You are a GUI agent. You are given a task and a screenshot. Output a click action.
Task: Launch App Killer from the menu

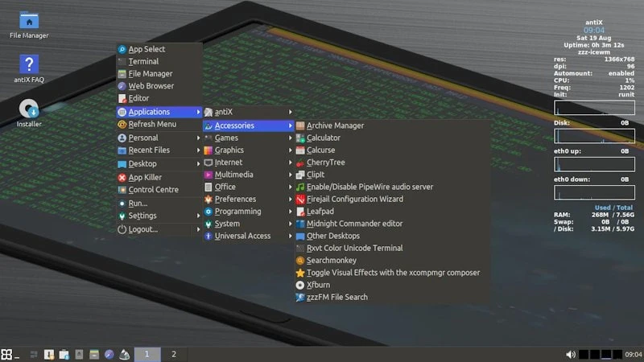pyautogui.click(x=159, y=177)
